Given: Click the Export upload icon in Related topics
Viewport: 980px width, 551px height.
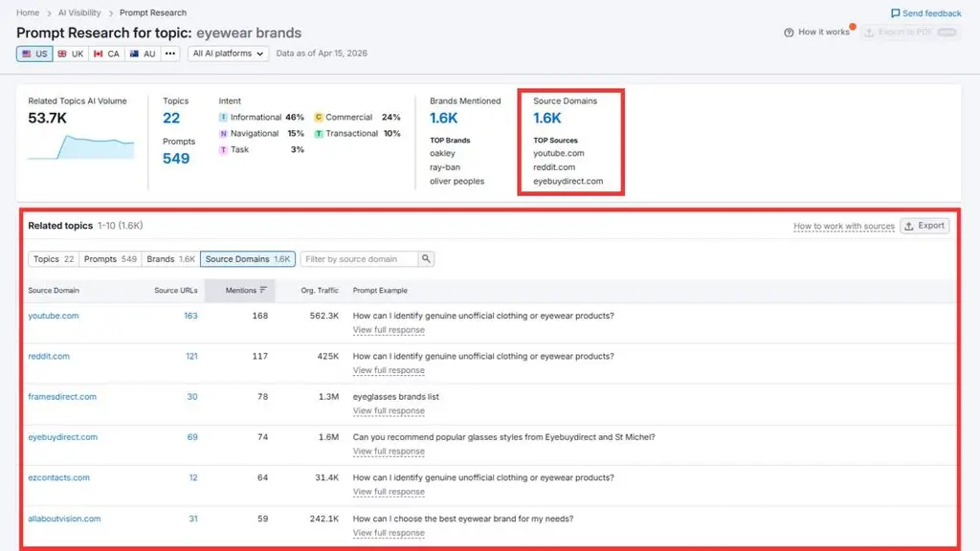Looking at the screenshot, I should coord(909,226).
